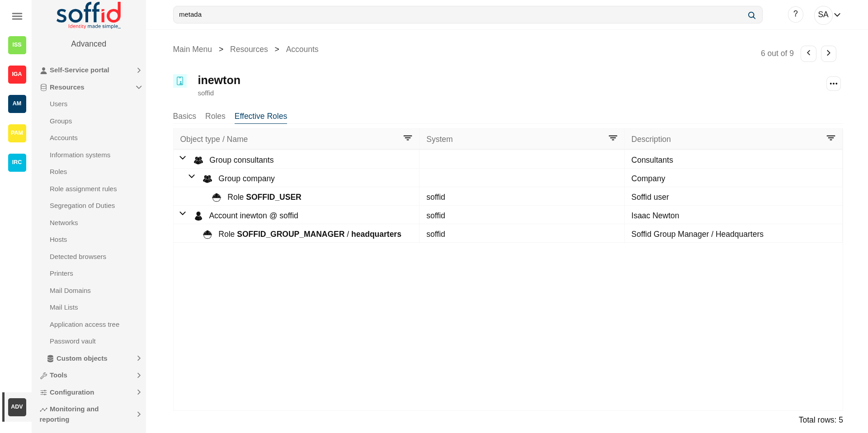Open Detected browsers in sidebar
This screenshot has height=433, width=868.
coord(78,257)
